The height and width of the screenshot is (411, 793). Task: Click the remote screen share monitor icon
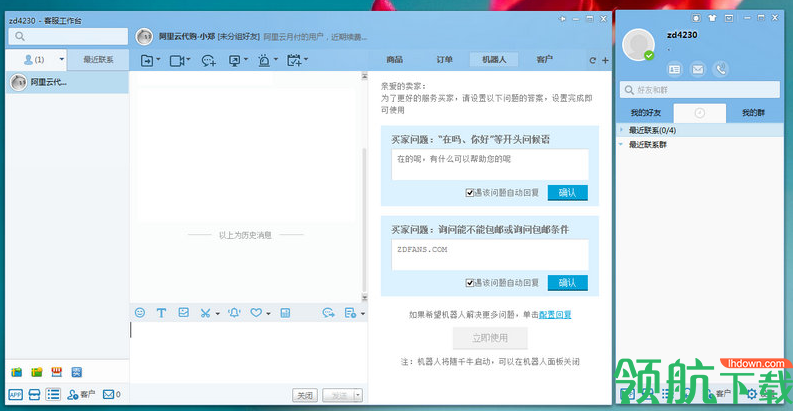pos(235,61)
